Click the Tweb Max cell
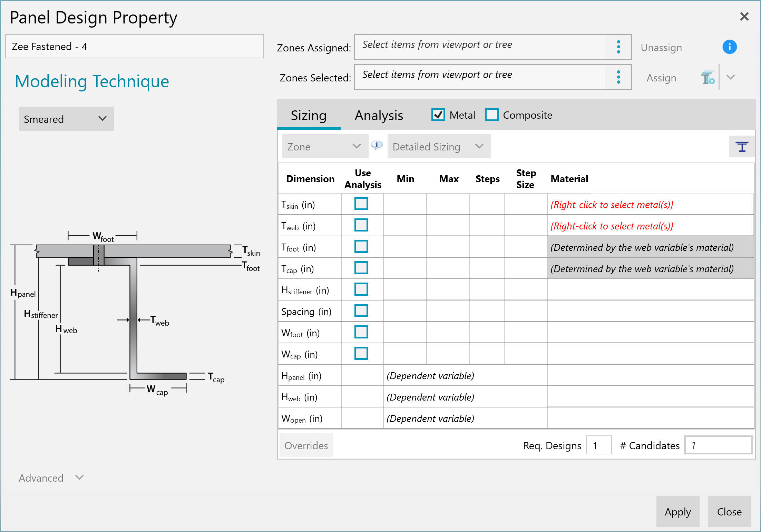 [448, 226]
